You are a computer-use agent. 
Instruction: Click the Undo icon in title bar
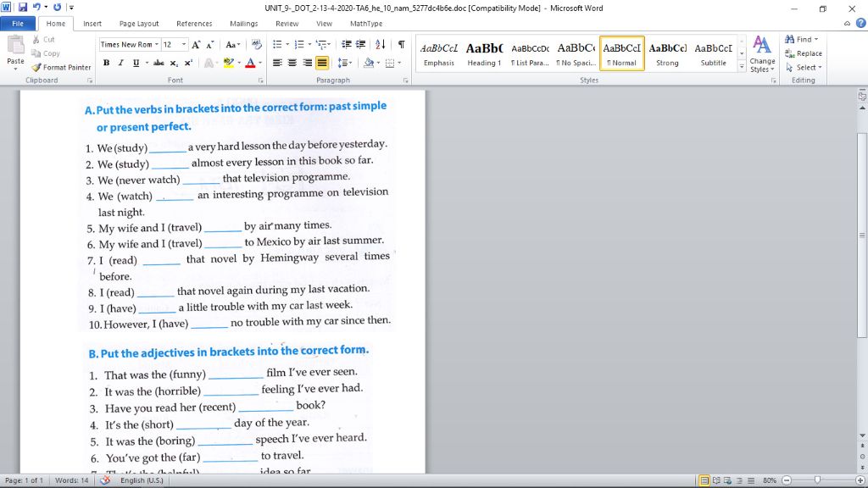pos(36,8)
